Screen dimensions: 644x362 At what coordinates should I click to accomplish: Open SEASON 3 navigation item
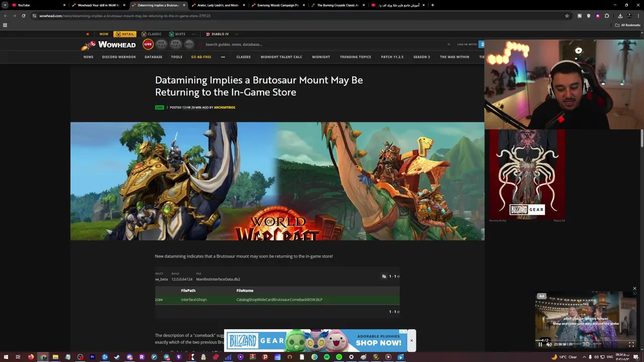click(x=422, y=57)
